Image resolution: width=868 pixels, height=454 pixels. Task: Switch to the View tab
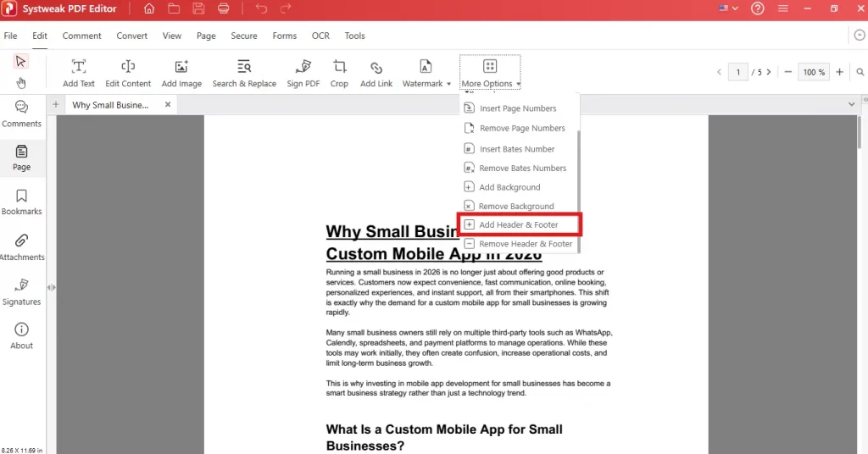coord(171,36)
